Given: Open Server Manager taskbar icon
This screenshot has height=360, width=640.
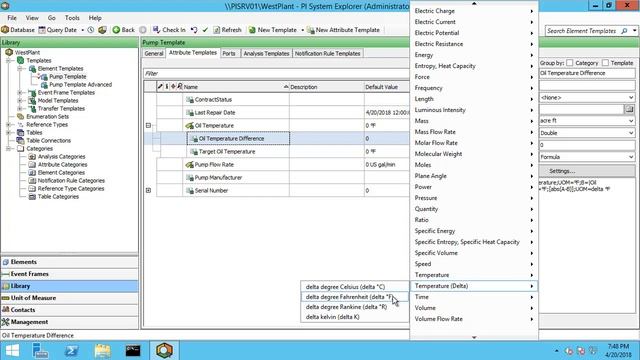Looking at the screenshot, I should tap(40, 351).
